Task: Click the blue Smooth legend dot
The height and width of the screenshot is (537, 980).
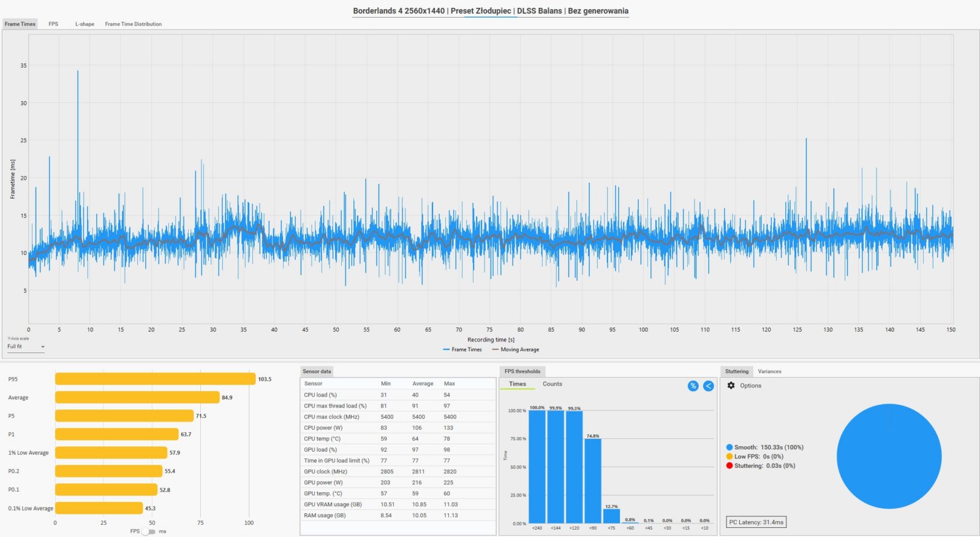Action: [x=729, y=447]
